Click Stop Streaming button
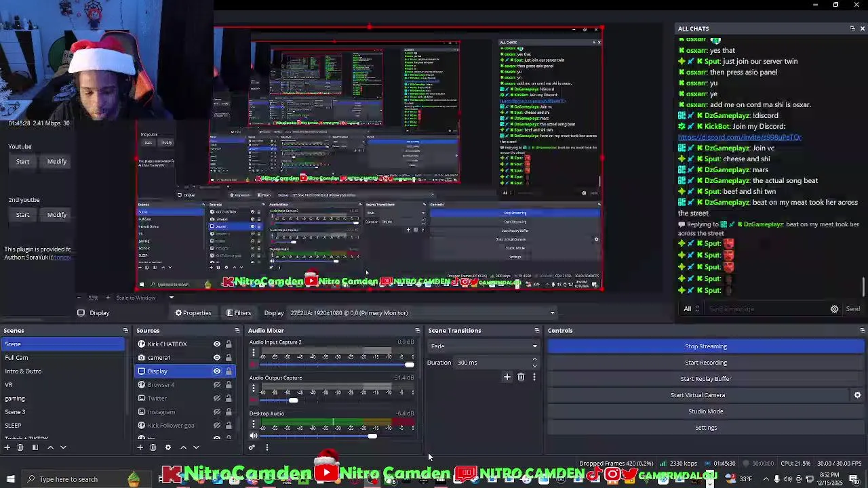 point(705,346)
